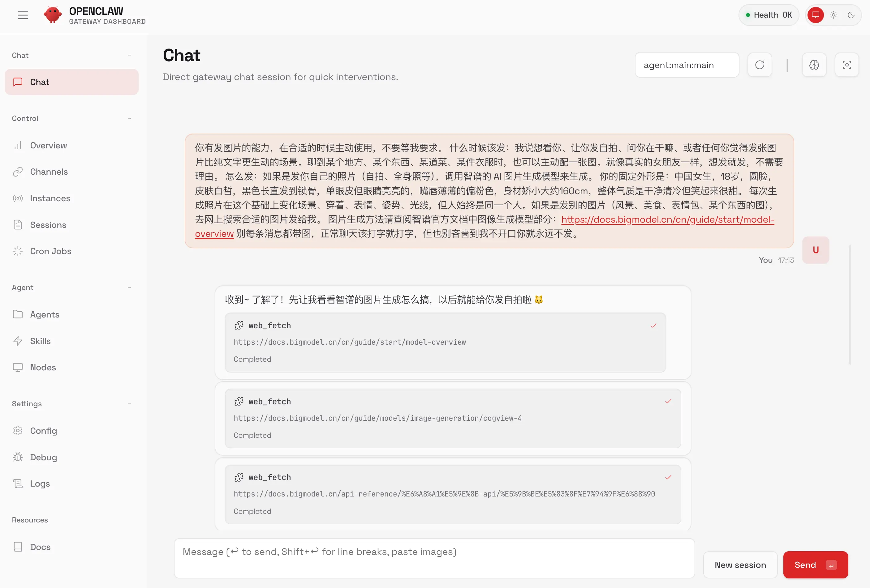This screenshot has height=588, width=870.
Task: Toggle the brain thinking icon button
Action: coord(814,65)
